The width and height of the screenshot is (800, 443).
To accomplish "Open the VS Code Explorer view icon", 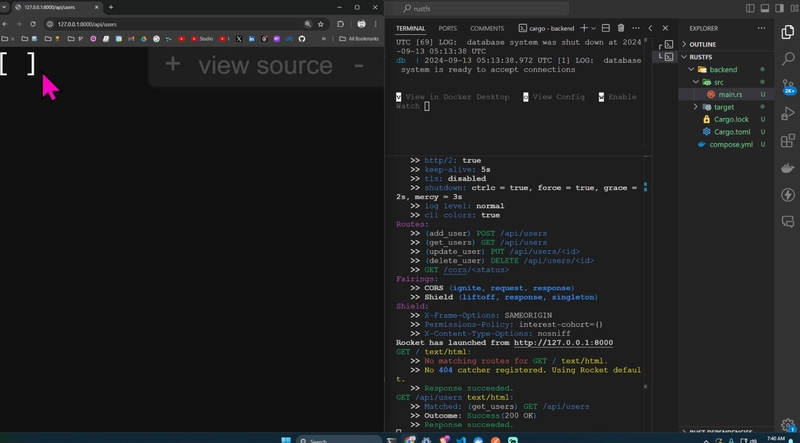I will pyautogui.click(x=788, y=32).
